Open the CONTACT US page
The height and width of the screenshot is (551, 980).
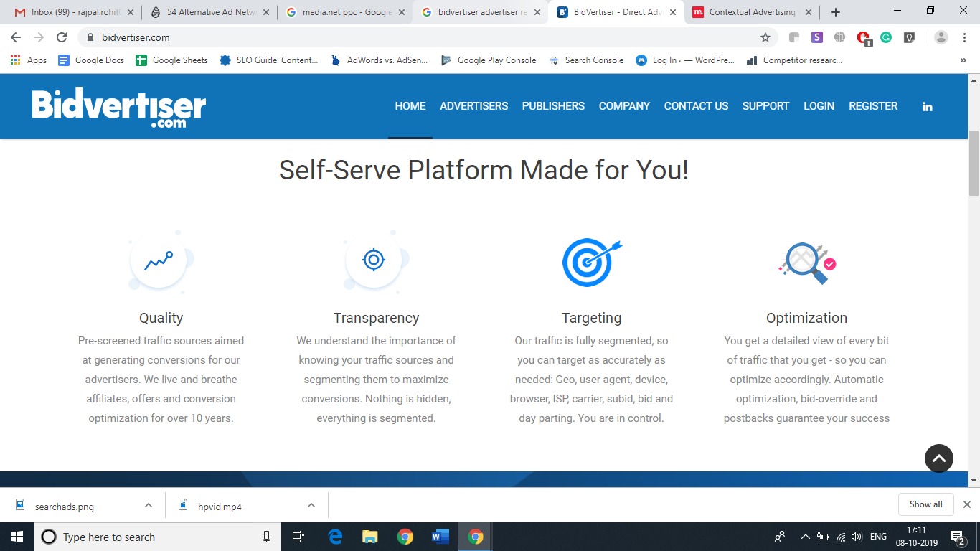click(696, 106)
